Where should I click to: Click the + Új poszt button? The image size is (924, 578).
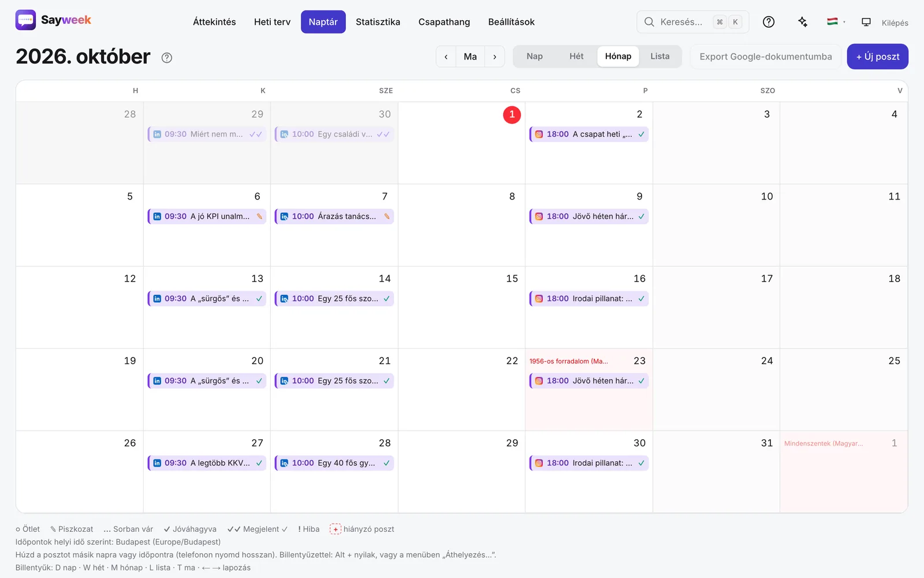pos(877,57)
